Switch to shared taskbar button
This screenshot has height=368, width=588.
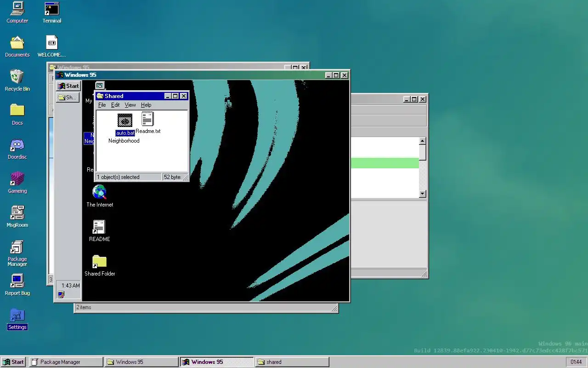point(292,362)
